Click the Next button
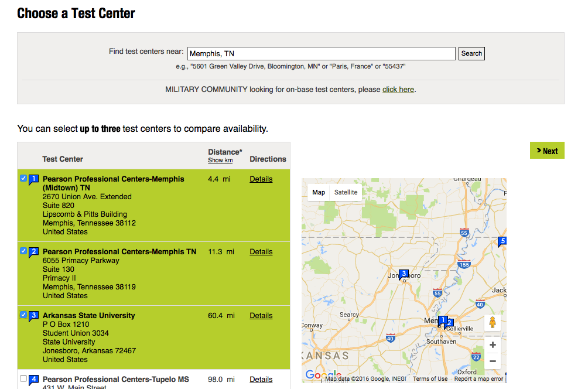Screen dimensions: 588x389 [x=546, y=150]
